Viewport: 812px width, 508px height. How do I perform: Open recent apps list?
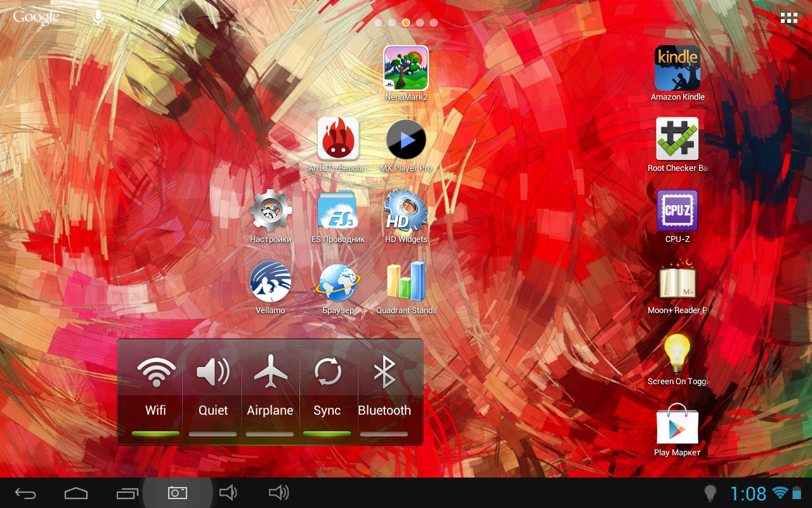point(127,493)
